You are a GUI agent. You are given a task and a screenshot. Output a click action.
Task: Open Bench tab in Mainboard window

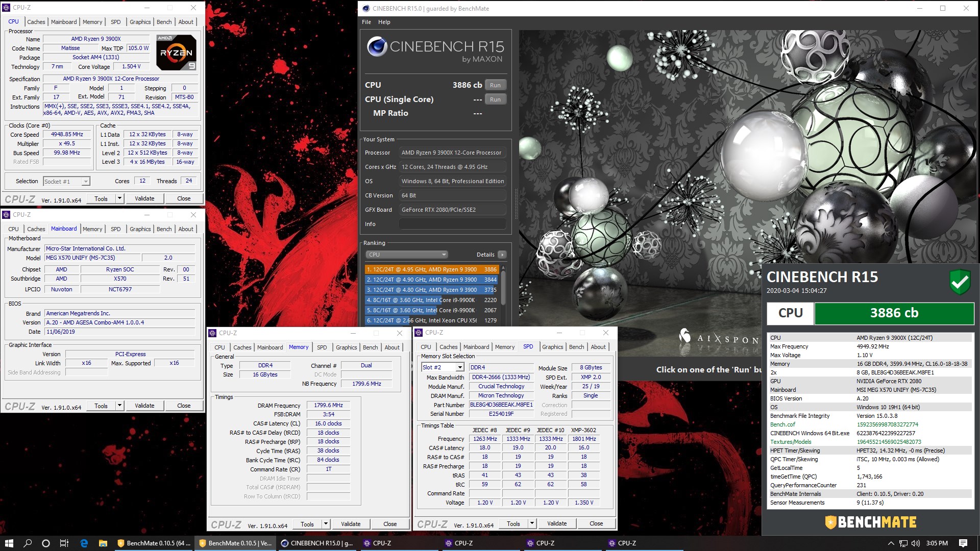pyautogui.click(x=164, y=229)
